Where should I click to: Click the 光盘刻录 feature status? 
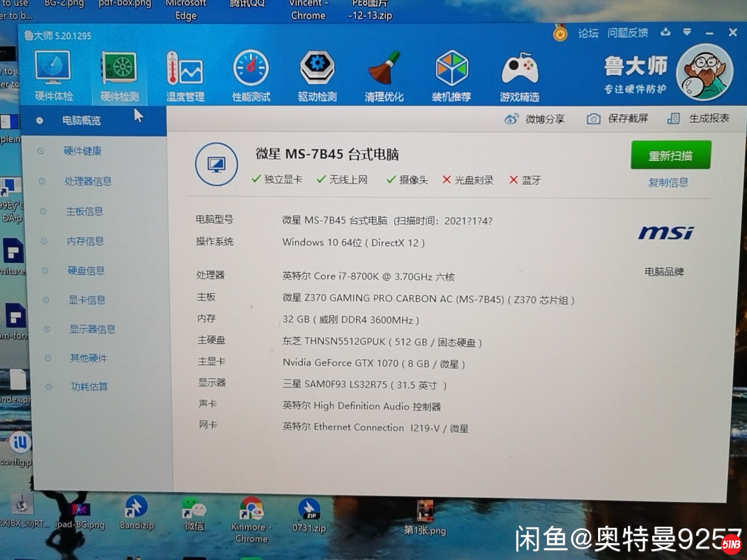pos(468,180)
